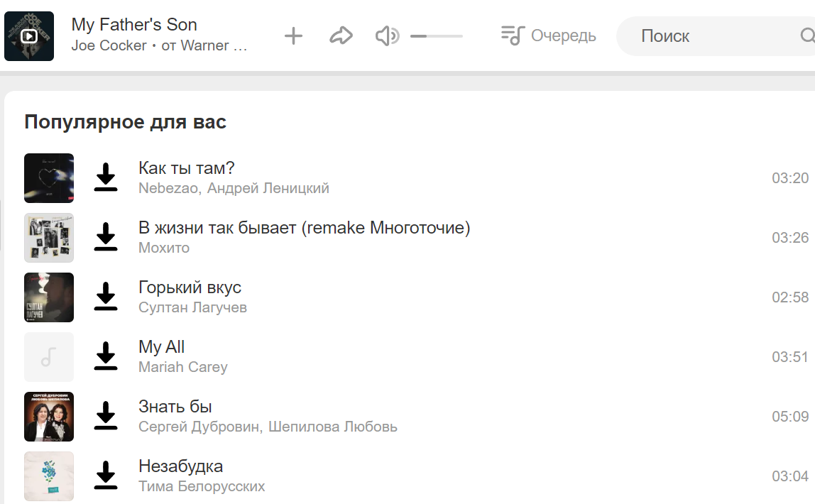The height and width of the screenshot is (504, 815).
Task: Download В жизни так бывает track
Action: (x=106, y=237)
